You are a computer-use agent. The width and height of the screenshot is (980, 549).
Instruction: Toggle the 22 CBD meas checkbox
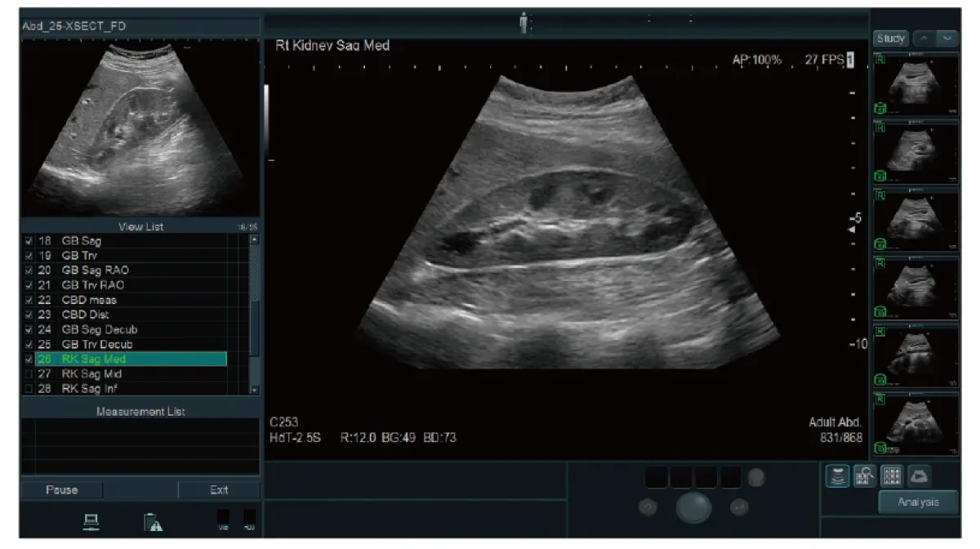coord(29,300)
